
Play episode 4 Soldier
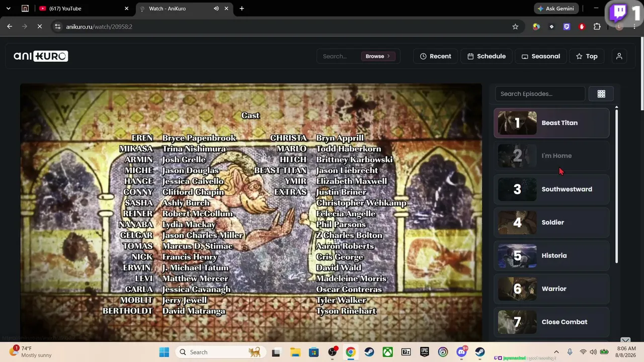(551, 223)
